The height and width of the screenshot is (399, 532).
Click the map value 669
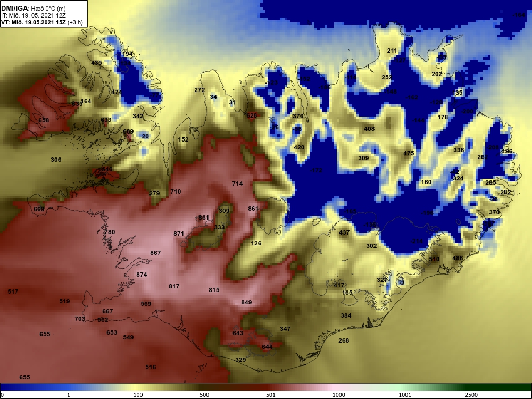coord(39,209)
